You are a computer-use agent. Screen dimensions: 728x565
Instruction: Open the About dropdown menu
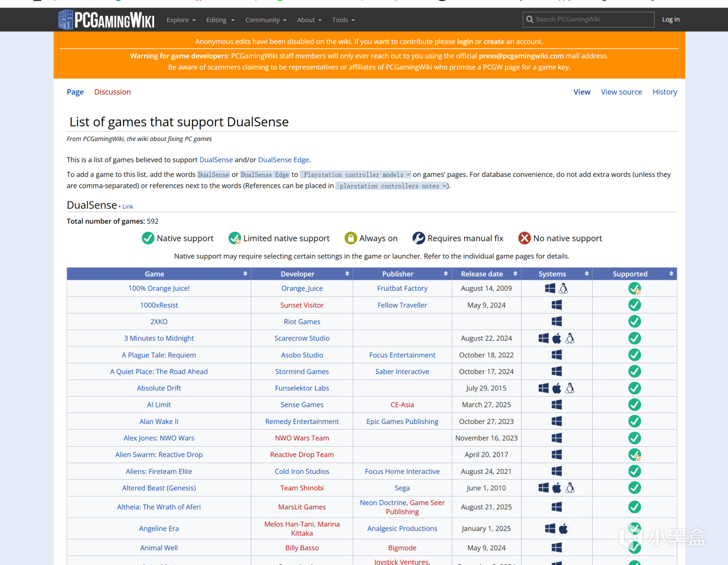pos(309,20)
